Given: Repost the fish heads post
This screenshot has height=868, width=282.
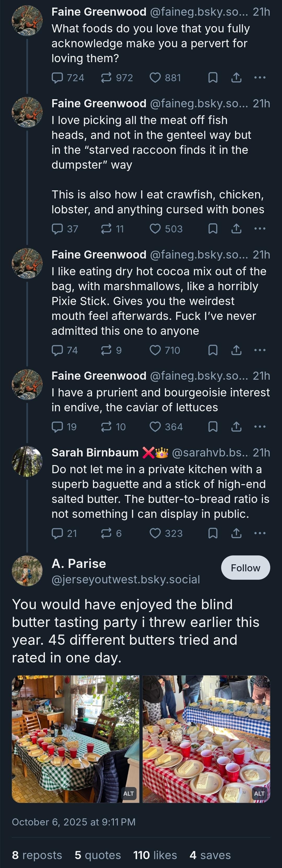Looking at the screenshot, I should click(106, 229).
